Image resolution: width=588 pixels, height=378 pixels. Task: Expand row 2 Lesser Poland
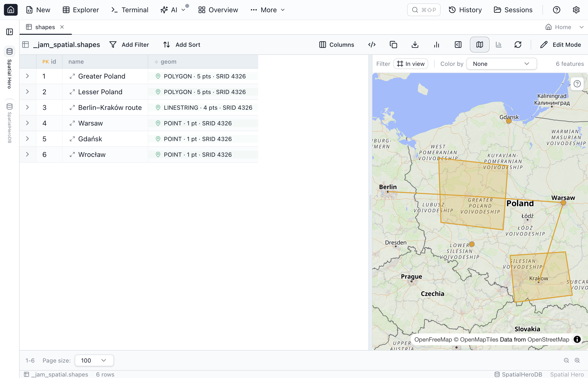point(27,92)
